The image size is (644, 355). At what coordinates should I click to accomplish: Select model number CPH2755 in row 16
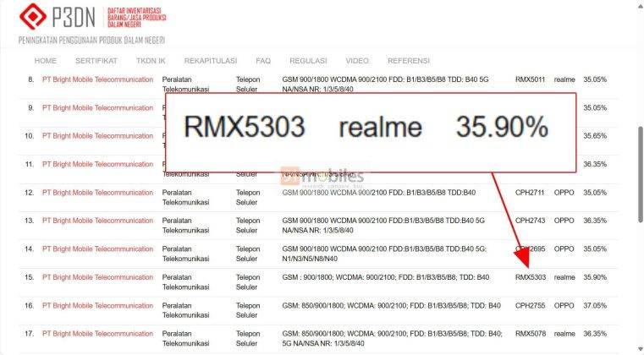[x=530, y=306]
